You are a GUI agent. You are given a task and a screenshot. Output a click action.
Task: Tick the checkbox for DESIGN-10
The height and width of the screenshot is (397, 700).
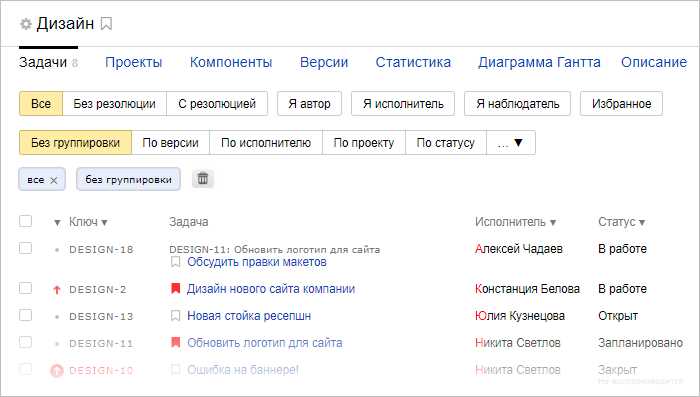point(25,369)
